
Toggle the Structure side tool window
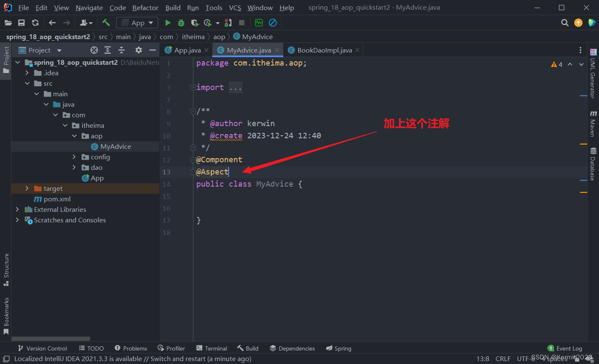click(x=6, y=270)
